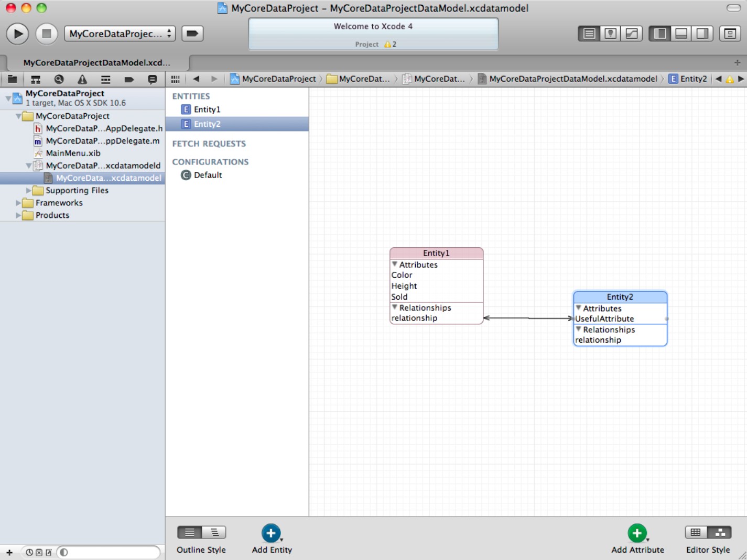This screenshot has width=747, height=560.
Task: Open the Organizer window
Action: point(730,34)
